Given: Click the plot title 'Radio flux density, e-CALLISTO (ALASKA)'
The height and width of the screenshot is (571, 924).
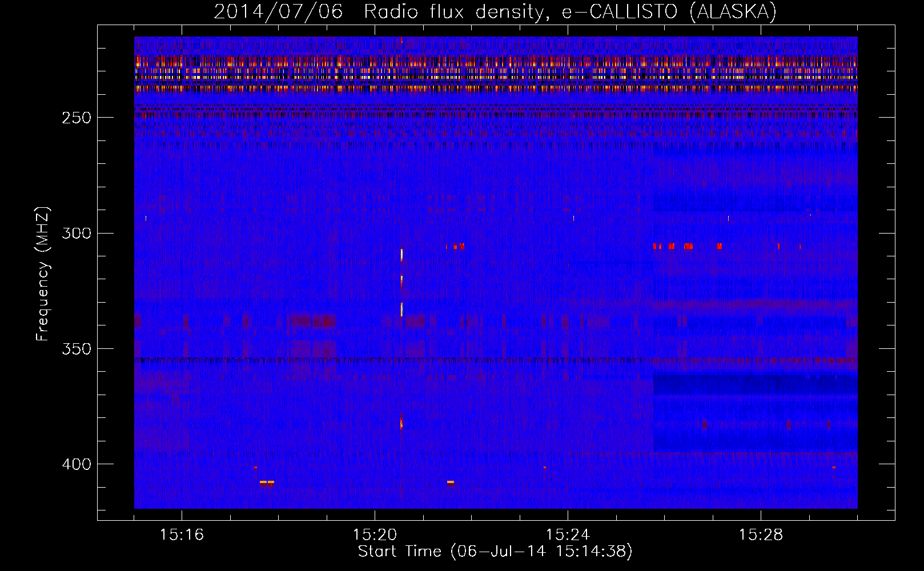Looking at the screenshot, I should pos(570,11).
